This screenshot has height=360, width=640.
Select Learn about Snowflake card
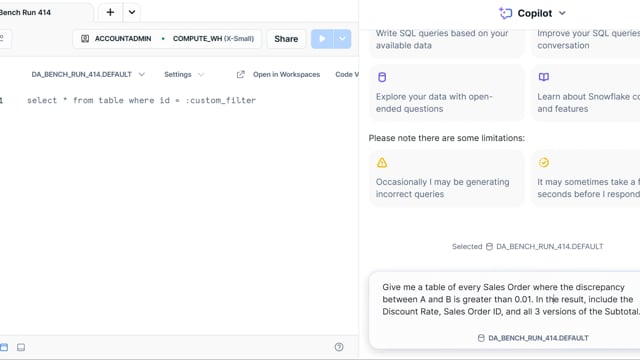click(x=586, y=93)
